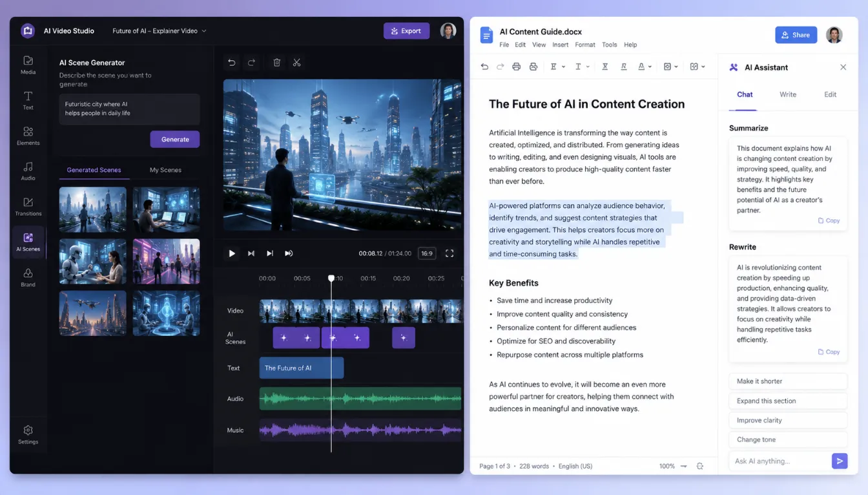This screenshot has height=495, width=868.
Task: Apply underline style icon in the document toolbar
Action: coord(623,67)
